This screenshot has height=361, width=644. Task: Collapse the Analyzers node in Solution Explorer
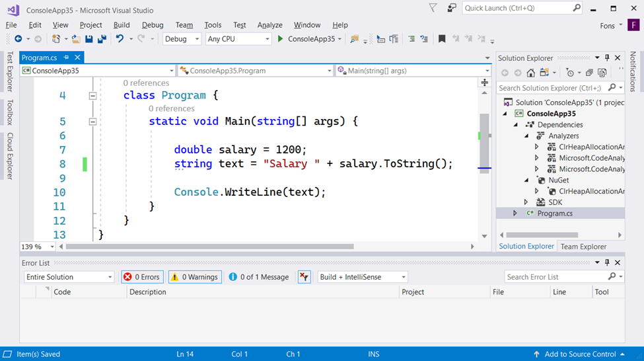click(x=526, y=136)
